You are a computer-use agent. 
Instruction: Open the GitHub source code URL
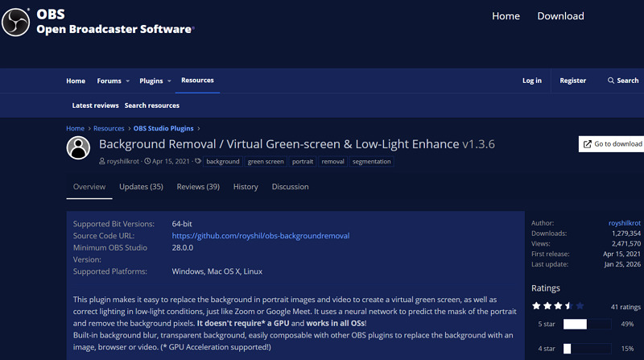260,236
